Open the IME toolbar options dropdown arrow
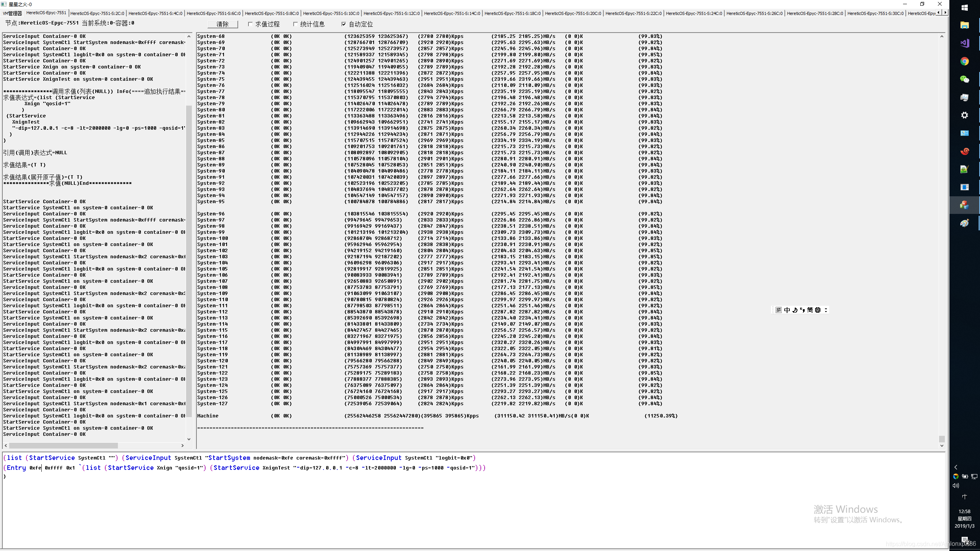 coord(826,310)
